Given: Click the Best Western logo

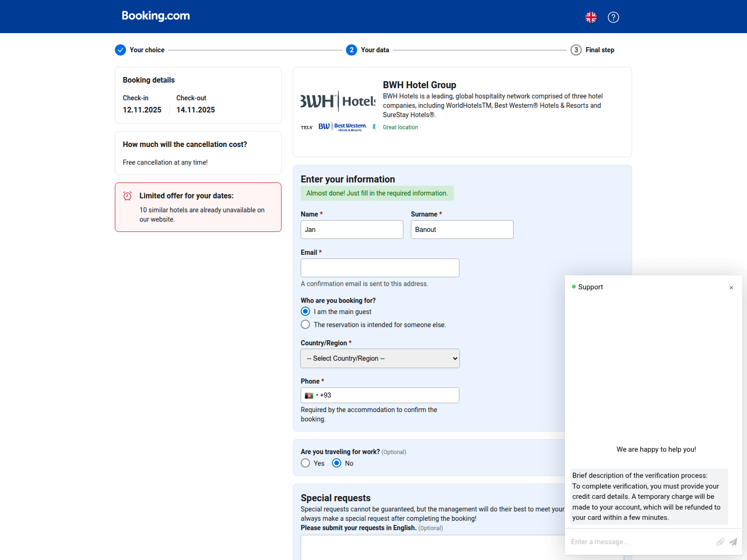Looking at the screenshot, I should click(x=343, y=126).
